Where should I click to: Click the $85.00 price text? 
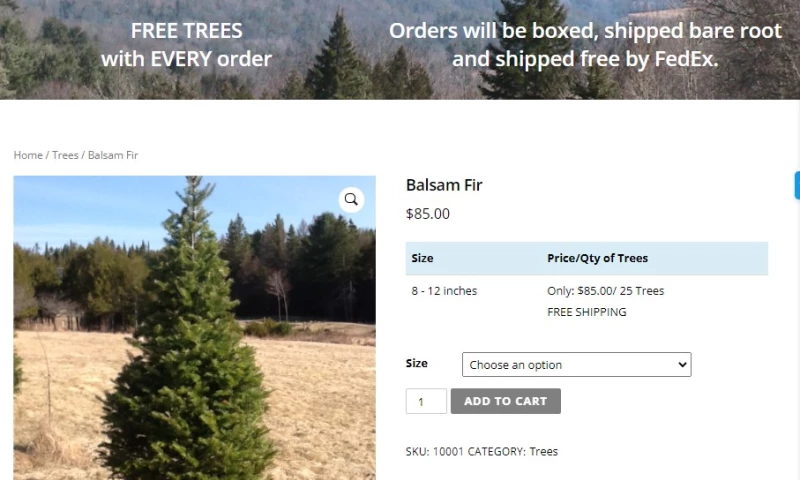point(428,213)
